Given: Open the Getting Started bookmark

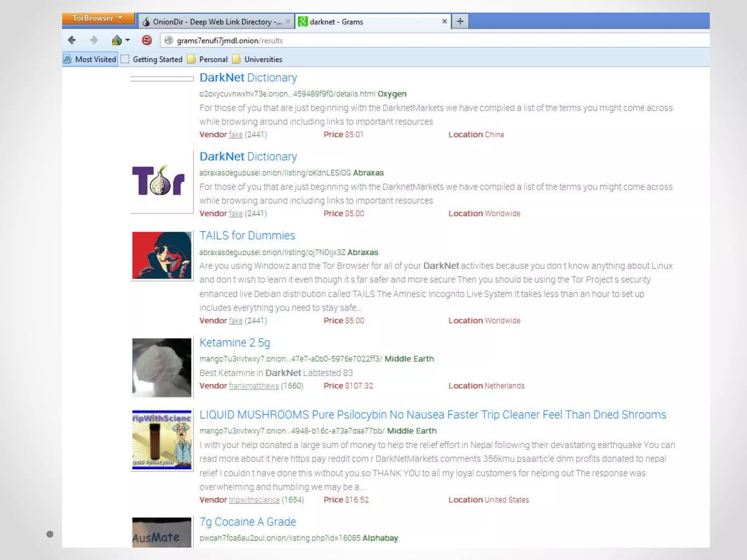Looking at the screenshot, I should point(151,59).
